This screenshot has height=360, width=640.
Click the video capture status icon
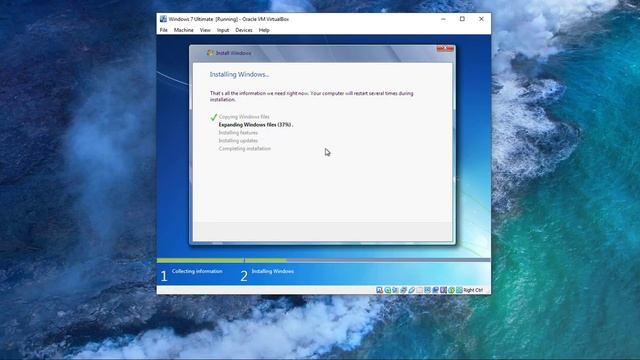coord(436,290)
